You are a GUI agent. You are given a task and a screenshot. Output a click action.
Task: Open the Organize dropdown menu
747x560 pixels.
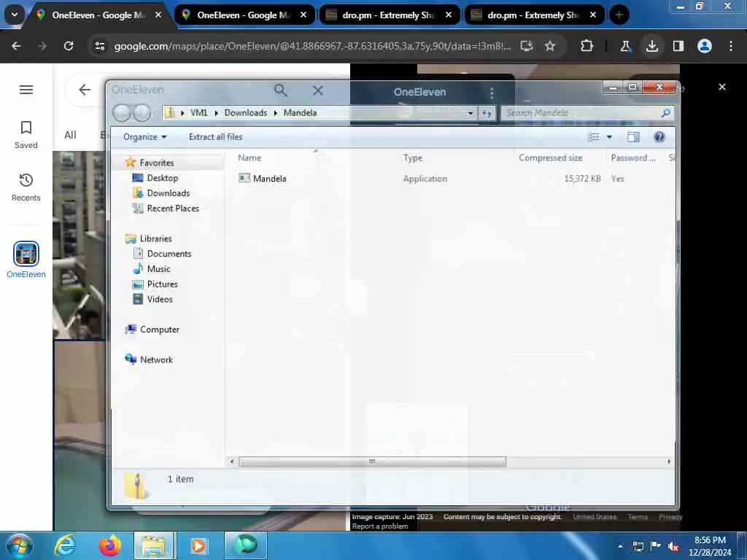145,137
